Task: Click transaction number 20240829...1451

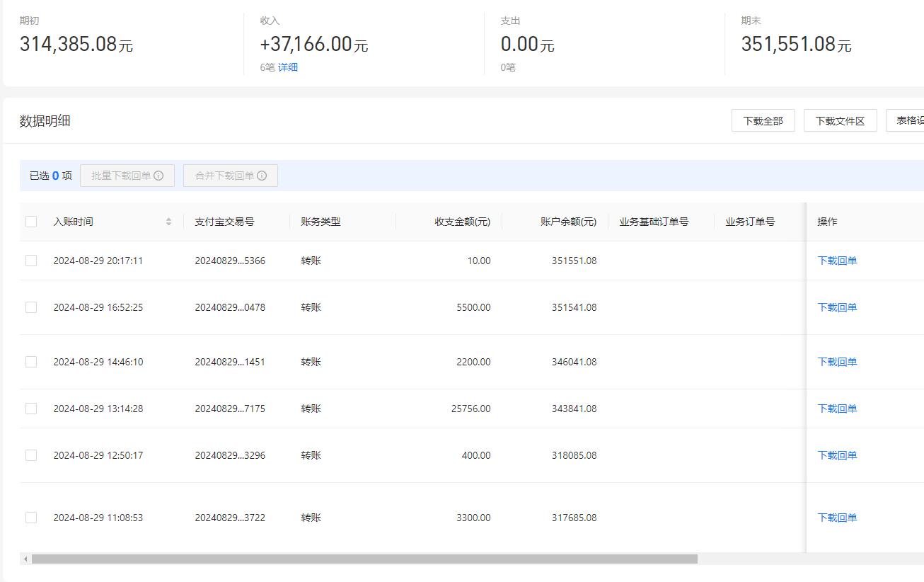Action: pos(230,362)
